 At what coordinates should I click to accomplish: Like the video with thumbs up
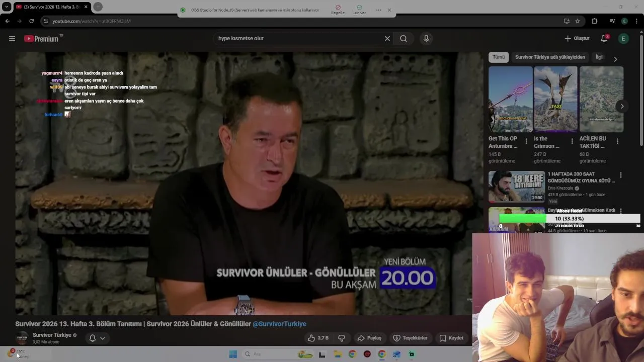coord(318,338)
